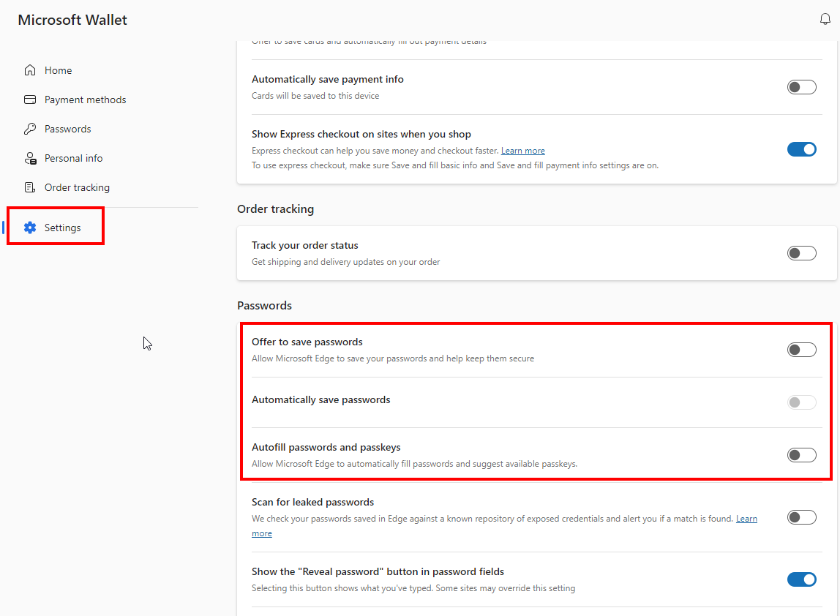Click 'To use express checkout' note text
Viewport: 840px width, 616px height.
click(x=455, y=165)
